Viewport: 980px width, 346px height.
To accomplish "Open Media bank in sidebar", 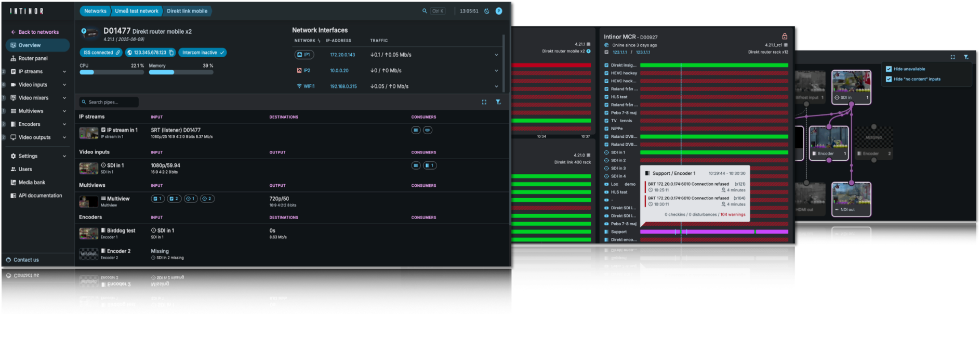I will 32,183.
